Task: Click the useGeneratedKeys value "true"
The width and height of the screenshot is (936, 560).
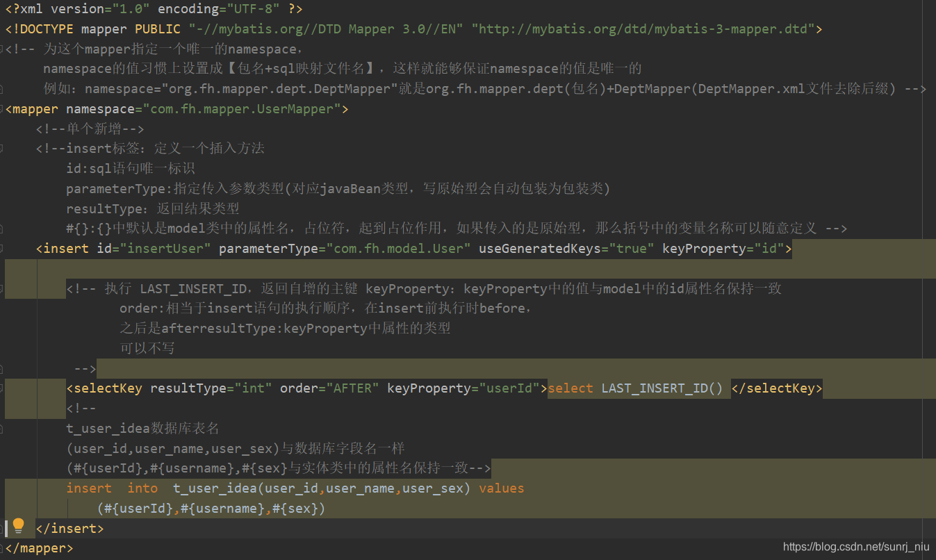Action: (x=632, y=249)
